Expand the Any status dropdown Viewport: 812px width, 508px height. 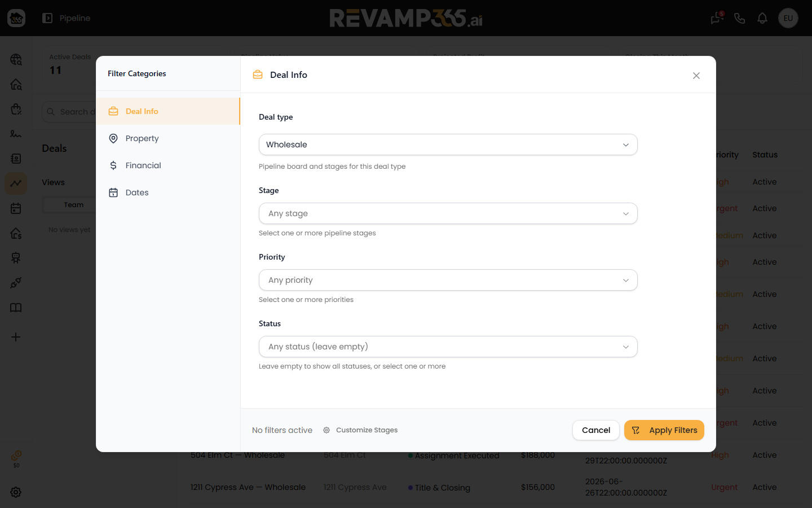(448, 347)
